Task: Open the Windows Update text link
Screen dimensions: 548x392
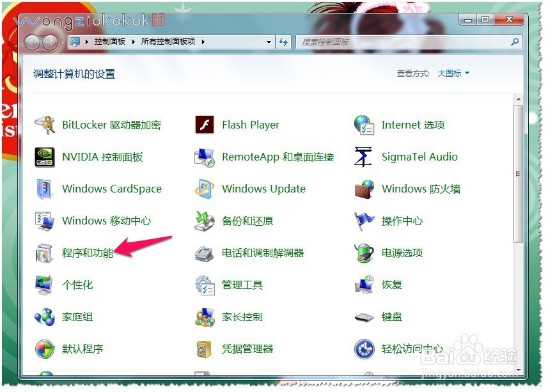Action: [x=264, y=189]
